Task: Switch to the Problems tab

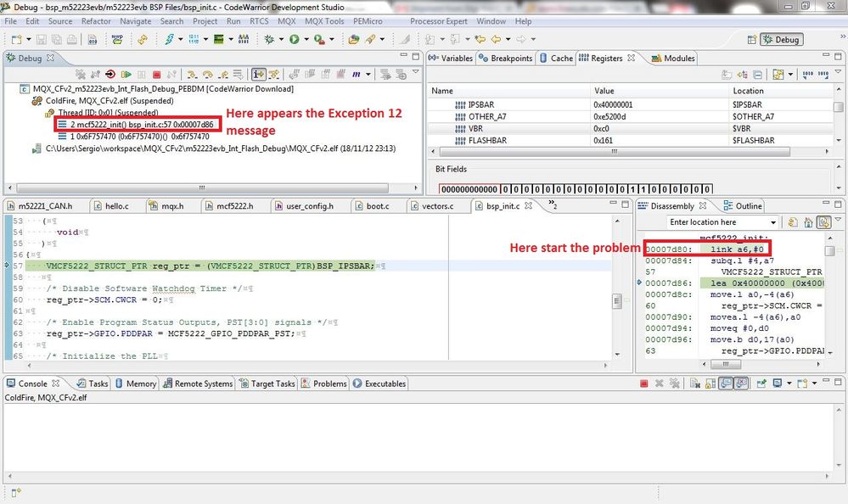Action: click(324, 384)
